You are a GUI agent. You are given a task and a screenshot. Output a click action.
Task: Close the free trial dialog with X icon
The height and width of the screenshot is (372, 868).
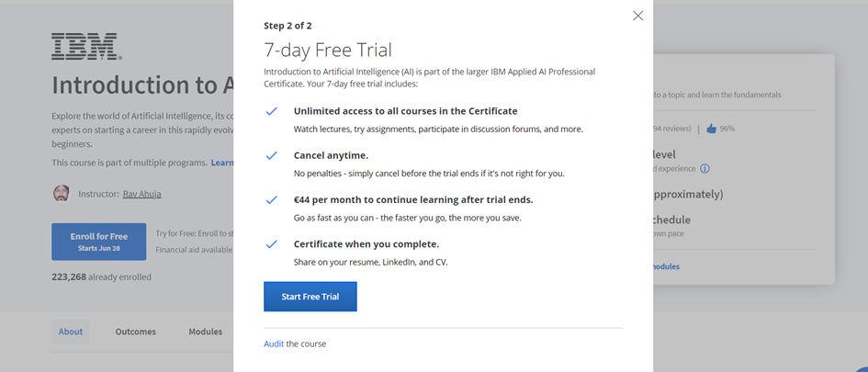(x=637, y=16)
